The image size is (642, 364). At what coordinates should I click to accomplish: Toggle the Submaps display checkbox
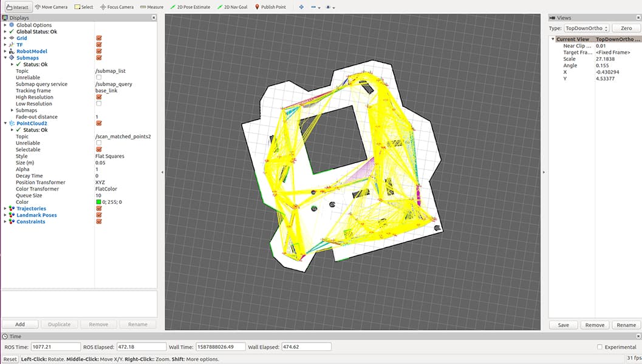(98, 58)
